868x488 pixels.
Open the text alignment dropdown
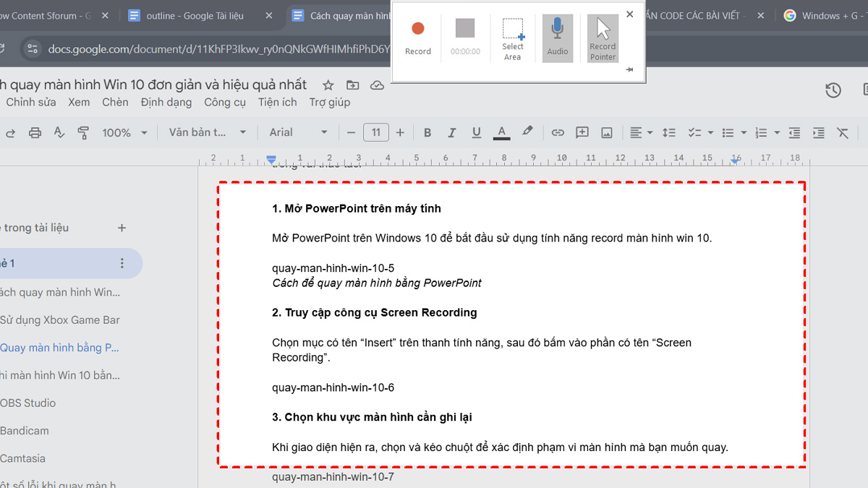[x=641, y=132]
